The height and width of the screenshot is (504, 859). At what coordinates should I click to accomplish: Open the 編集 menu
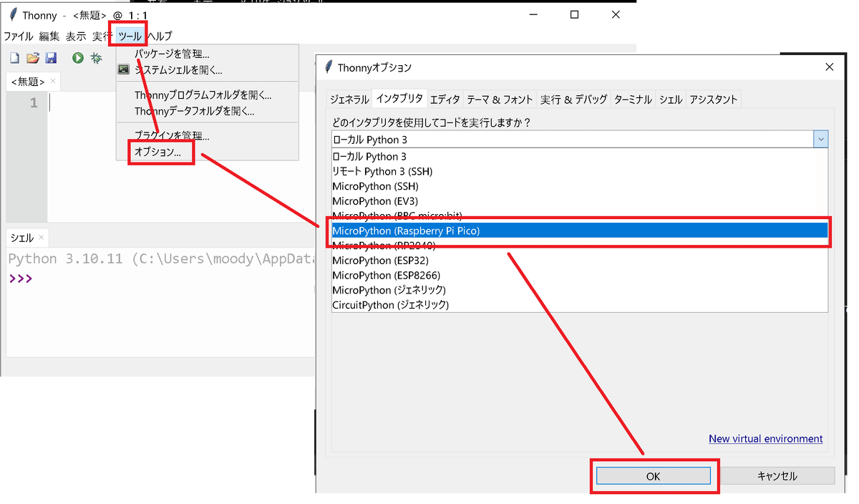49,36
